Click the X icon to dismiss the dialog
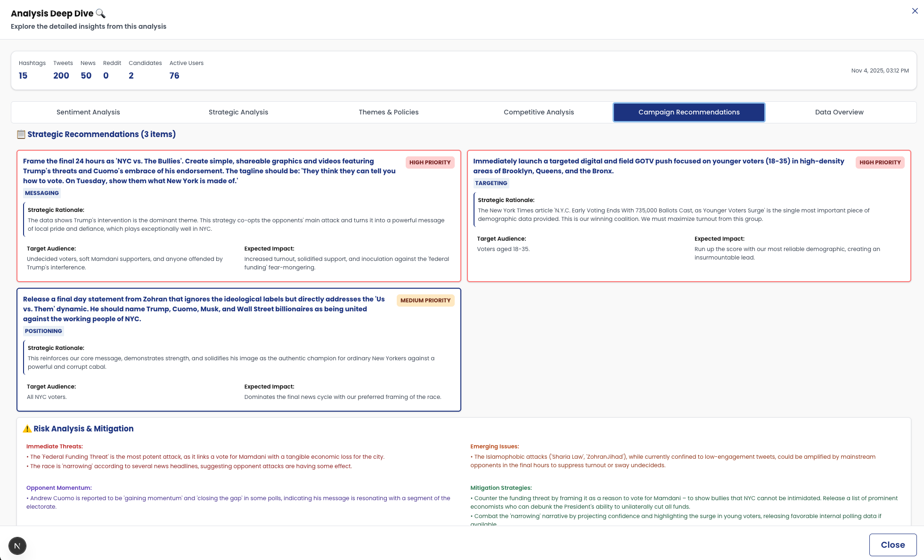The image size is (924, 560). (x=915, y=11)
